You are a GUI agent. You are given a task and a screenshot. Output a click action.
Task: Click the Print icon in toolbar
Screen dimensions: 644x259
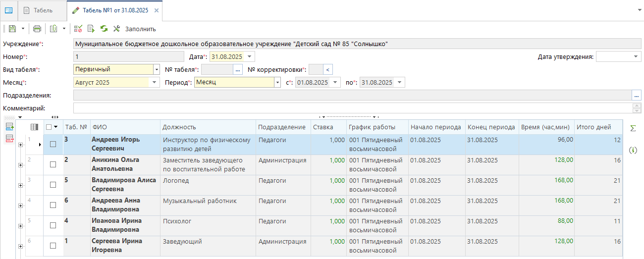click(x=37, y=29)
